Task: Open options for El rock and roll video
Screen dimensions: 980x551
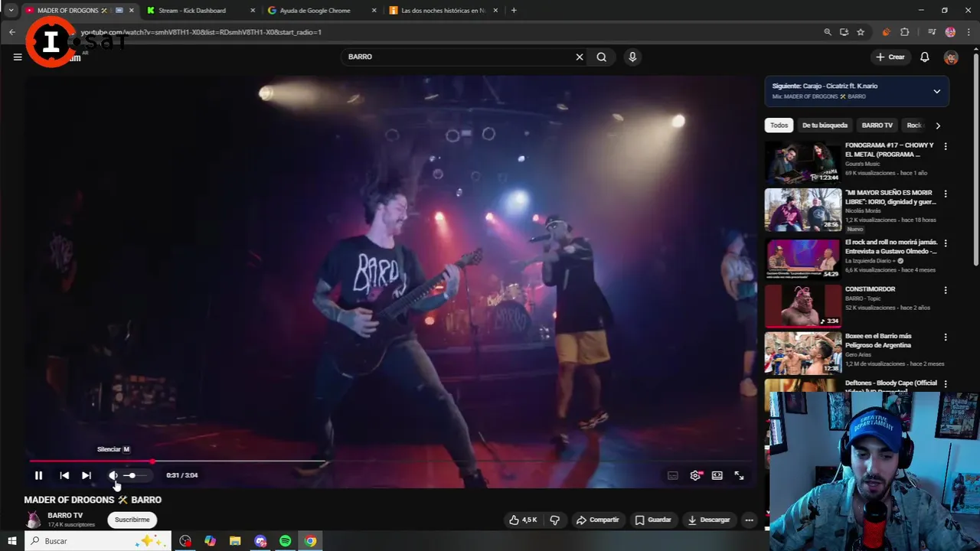Action: click(946, 243)
